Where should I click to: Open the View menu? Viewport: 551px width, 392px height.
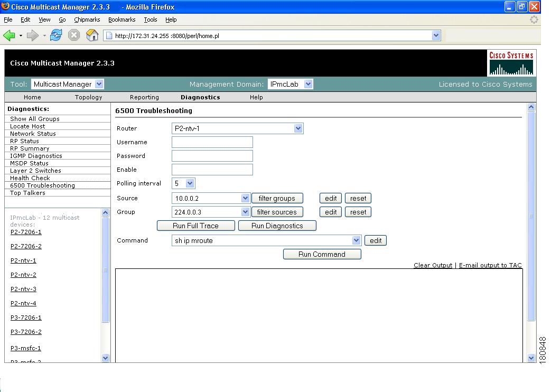click(x=44, y=20)
